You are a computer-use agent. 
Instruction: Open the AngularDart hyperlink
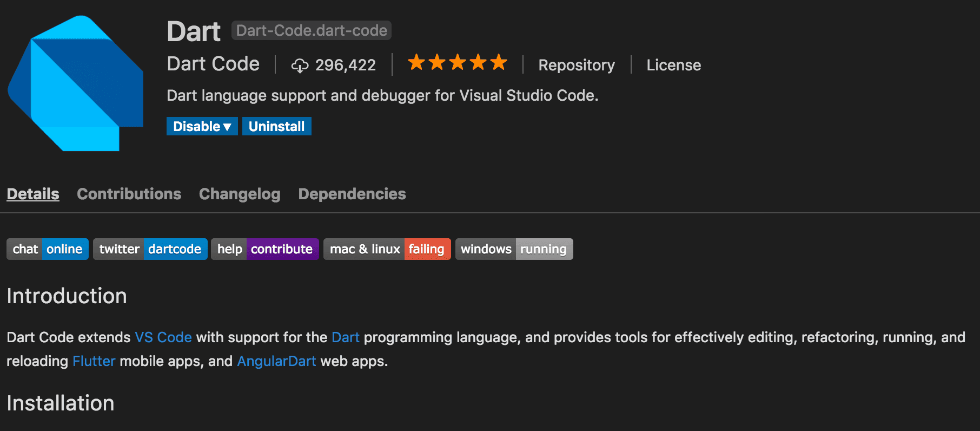[276, 361]
